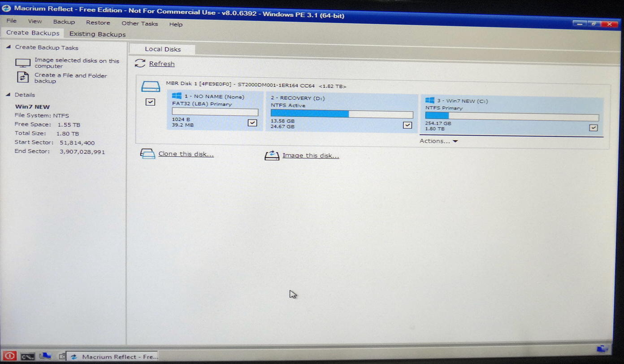Click the NO NAME partition usage bar
The width and height of the screenshot is (624, 364).
pos(215,112)
